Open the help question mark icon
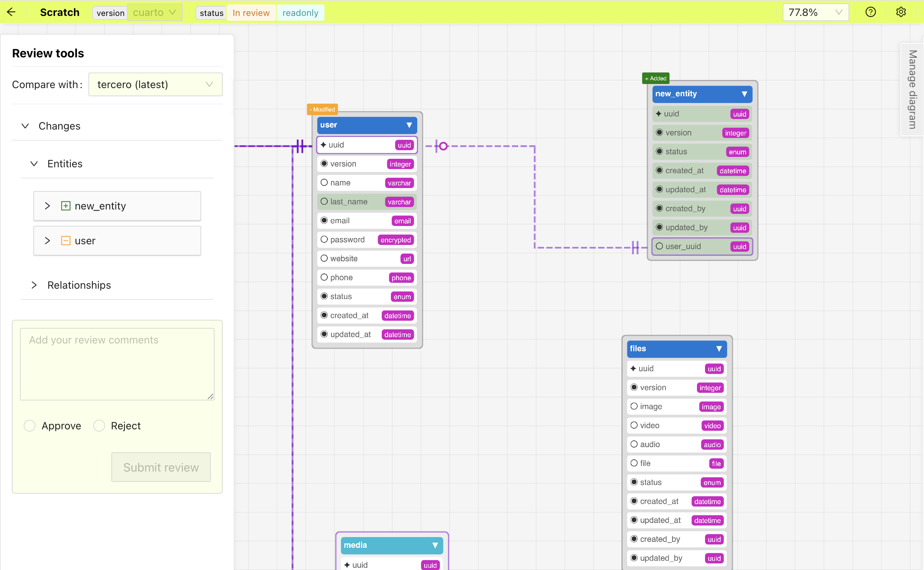The width and height of the screenshot is (924, 570). [x=870, y=12]
